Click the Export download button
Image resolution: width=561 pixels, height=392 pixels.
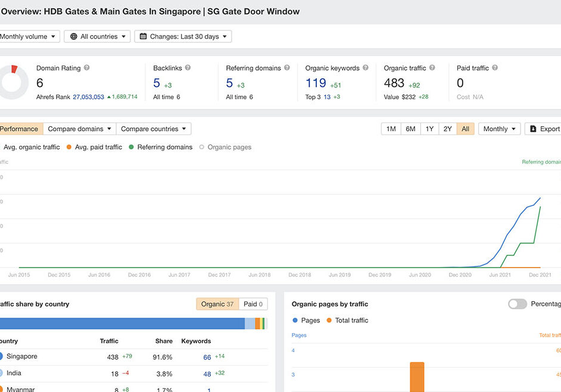pos(544,129)
